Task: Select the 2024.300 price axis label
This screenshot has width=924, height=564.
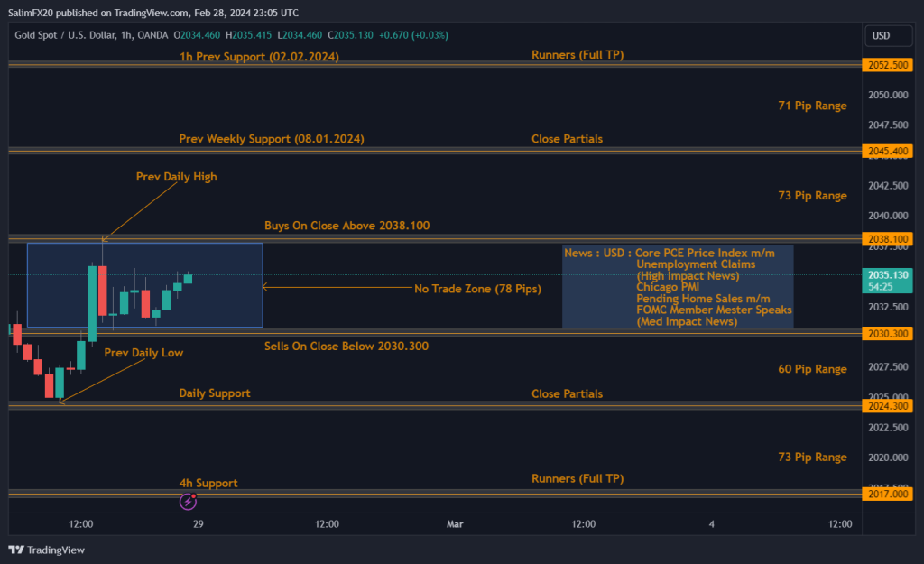Action: coord(888,406)
